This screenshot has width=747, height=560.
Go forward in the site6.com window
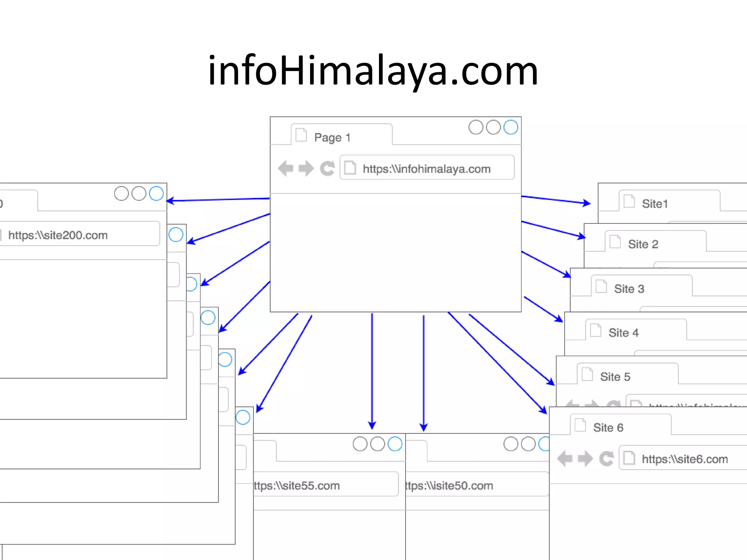[585, 459]
